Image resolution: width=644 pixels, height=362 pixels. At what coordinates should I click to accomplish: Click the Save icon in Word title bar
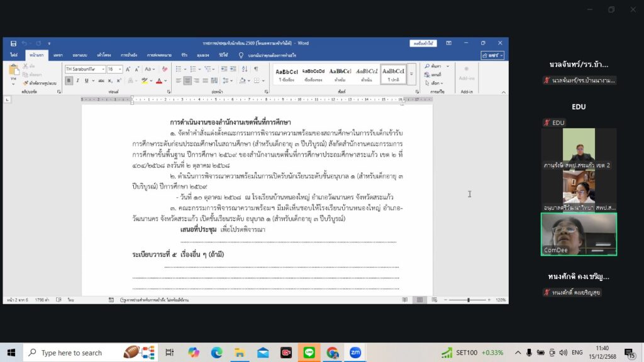click(x=14, y=43)
